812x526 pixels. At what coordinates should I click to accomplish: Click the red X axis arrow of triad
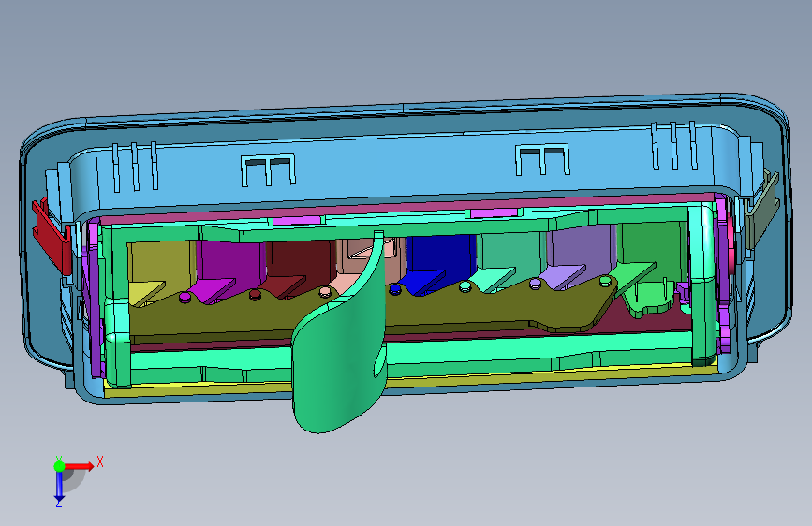point(81,466)
